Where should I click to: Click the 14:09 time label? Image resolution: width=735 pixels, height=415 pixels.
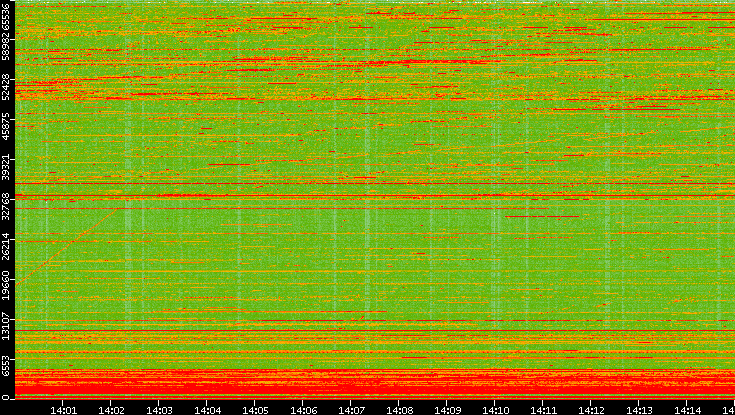point(447,410)
